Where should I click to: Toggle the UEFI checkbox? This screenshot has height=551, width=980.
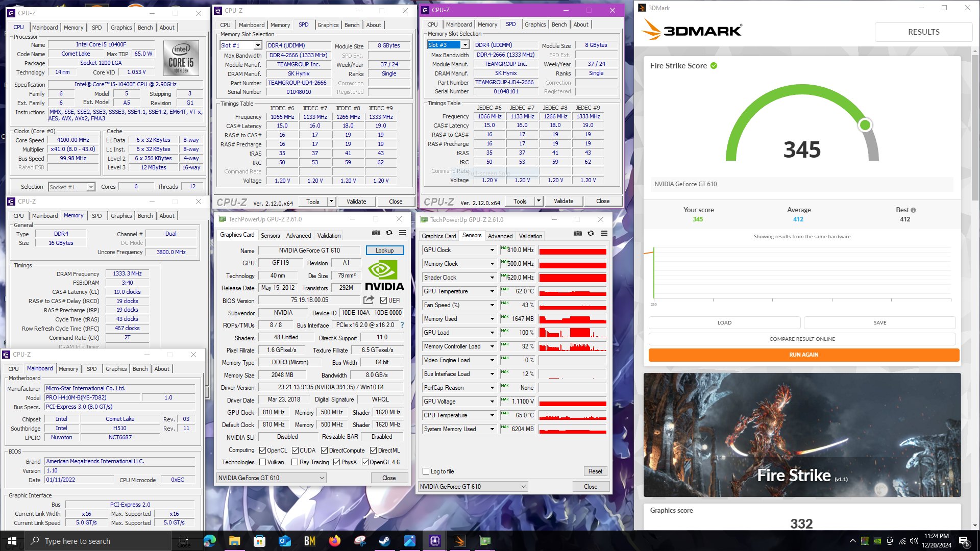384,300
